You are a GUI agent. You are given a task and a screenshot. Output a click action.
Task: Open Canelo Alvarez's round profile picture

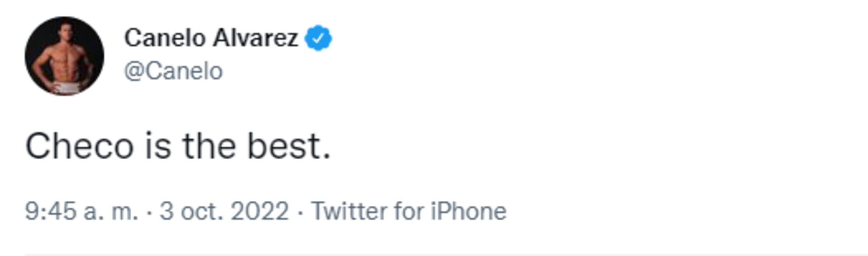click(64, 56)
